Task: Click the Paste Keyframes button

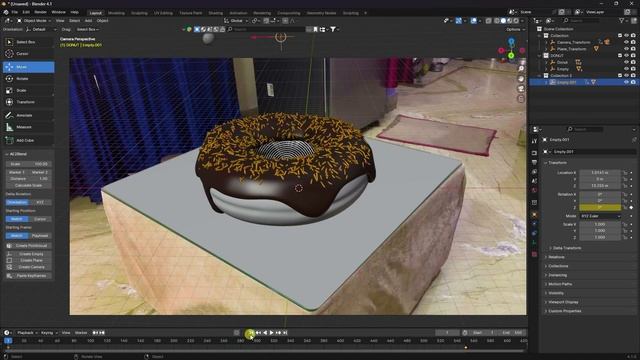Action: (x=28, y=276)
